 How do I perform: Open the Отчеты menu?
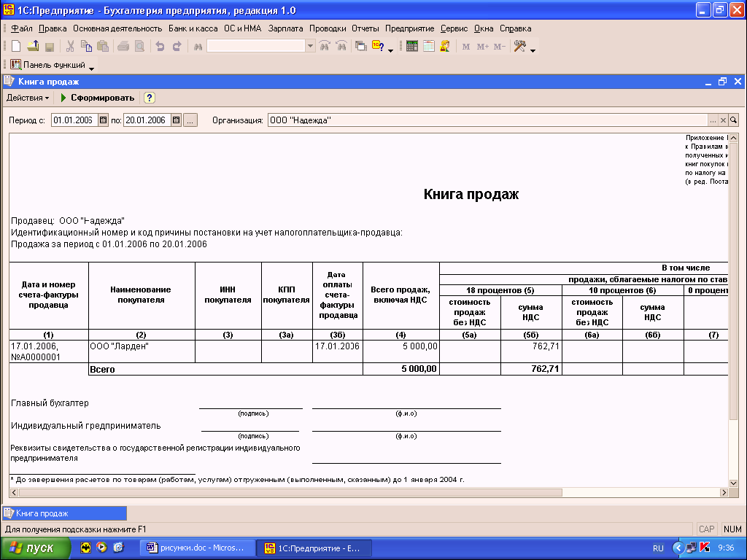(x=365, y=28)
